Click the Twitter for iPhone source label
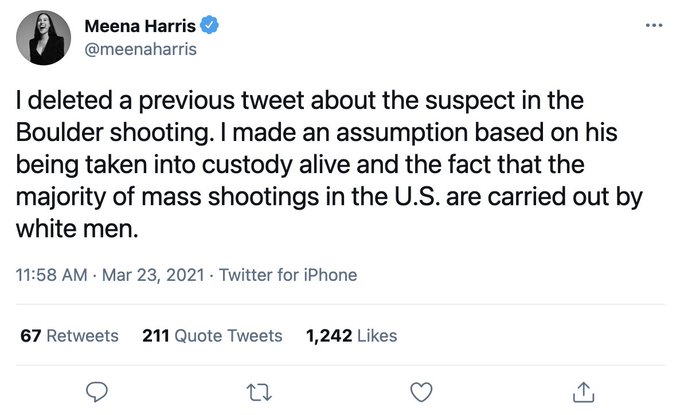This screenshot has width=680, height=415. coord(287,274)
